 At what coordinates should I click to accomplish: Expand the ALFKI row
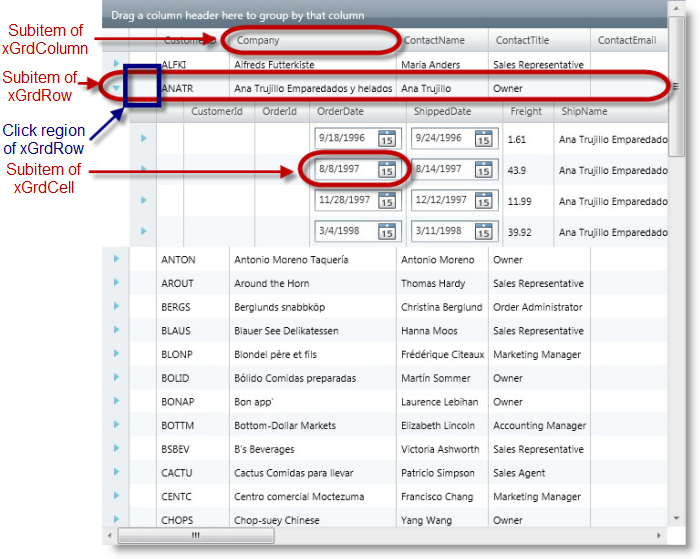(x=116, y=64)
